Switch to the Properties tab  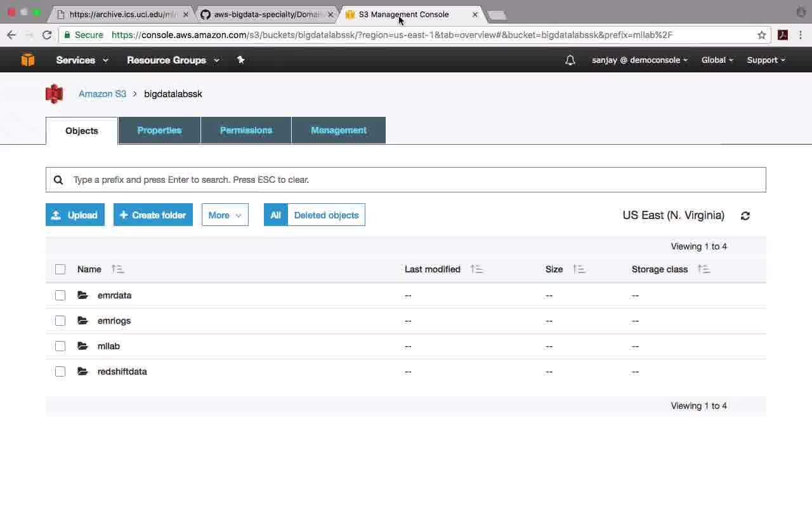click(159, 130)
